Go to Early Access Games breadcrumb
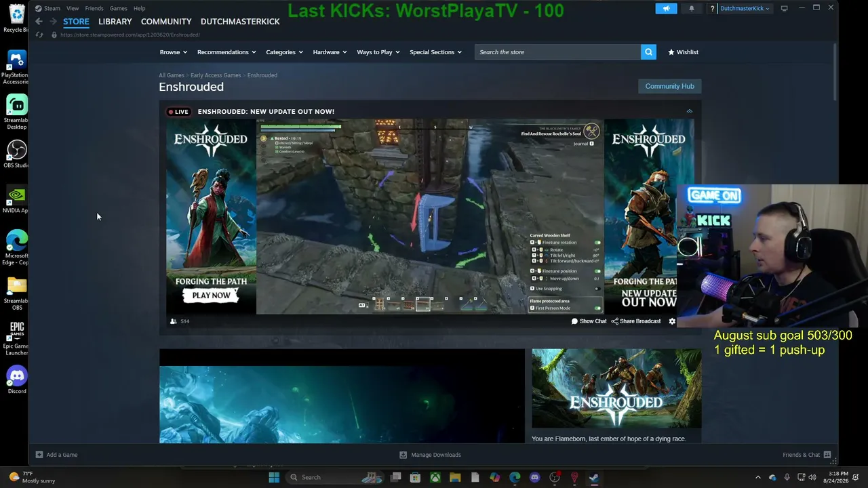This screenshot has height=488, width=868. (x=216, y=75)
